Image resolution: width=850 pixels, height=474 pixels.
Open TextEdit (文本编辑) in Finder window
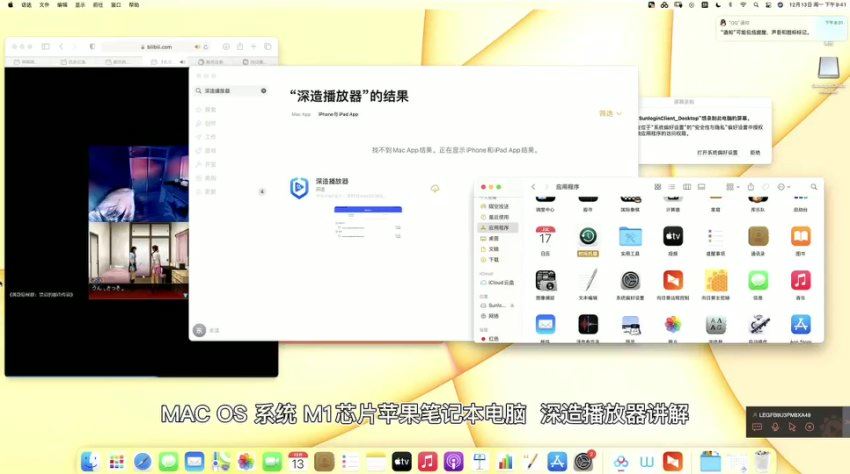click(588, 280)
